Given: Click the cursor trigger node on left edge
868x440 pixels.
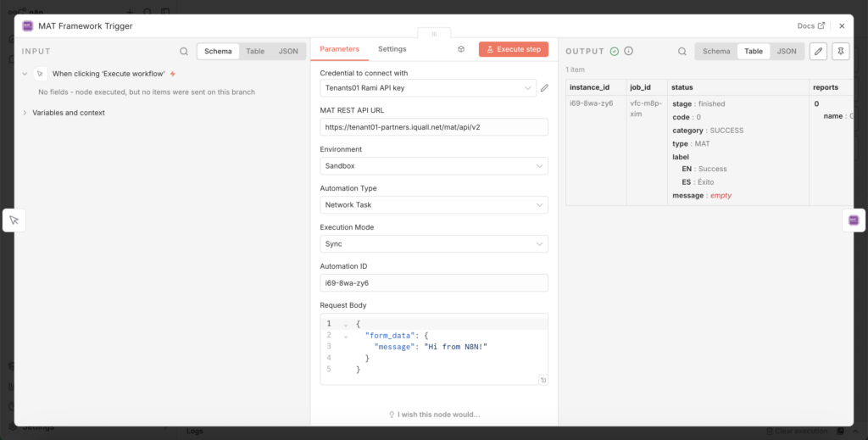Looking at the screenshot, I should pos(14,220).
